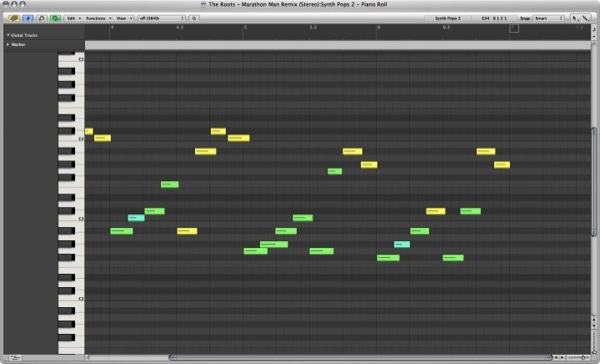Click the vertical scrollbar thumb on the right
The image size is (600, 364).
click(594, 182)
